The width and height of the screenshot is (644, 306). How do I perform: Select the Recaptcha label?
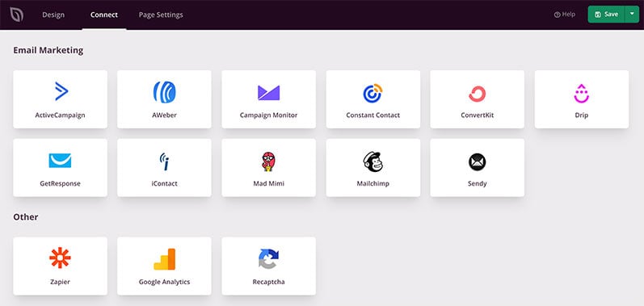point(268,282)
